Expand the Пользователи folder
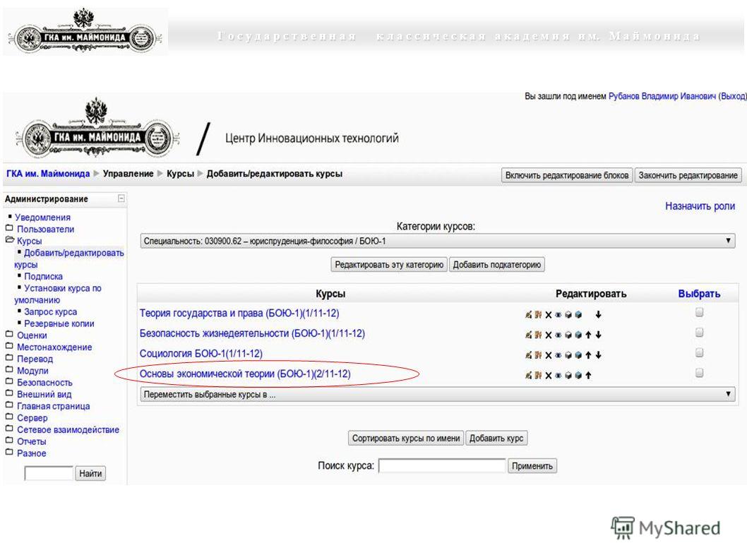747x560 pixels. [x=9, y=228]
